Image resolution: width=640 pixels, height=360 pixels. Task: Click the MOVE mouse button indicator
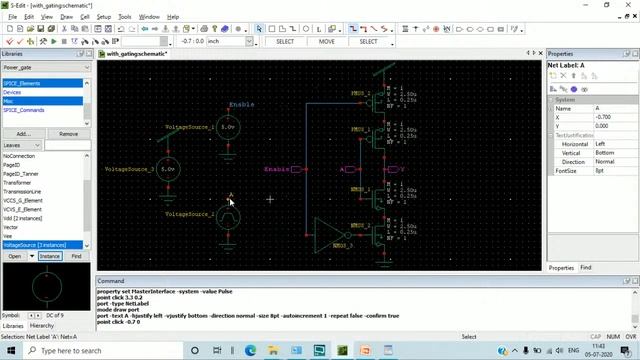pos(327,41)
